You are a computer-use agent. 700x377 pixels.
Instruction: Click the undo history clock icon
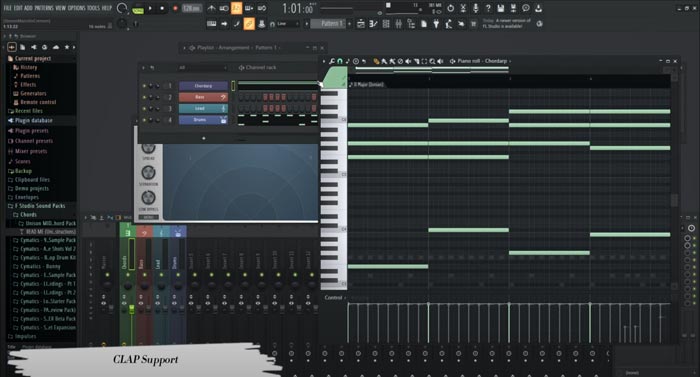coord(450,8)
